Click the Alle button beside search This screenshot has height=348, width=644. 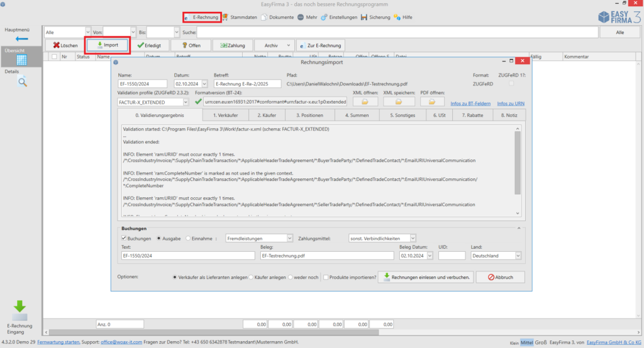(x=619, y=32)
